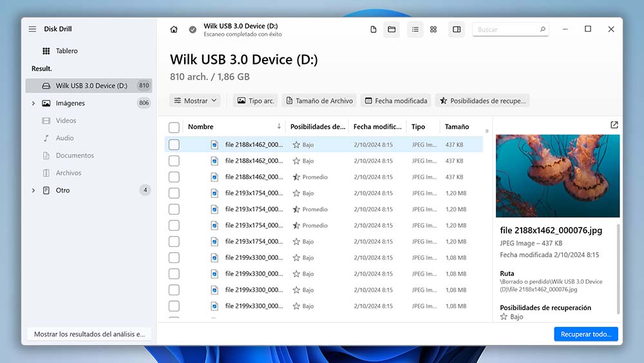Screen dimensions: 644x363
Task: Click the Otro file icon in sidebar
Action: [46, 190]
